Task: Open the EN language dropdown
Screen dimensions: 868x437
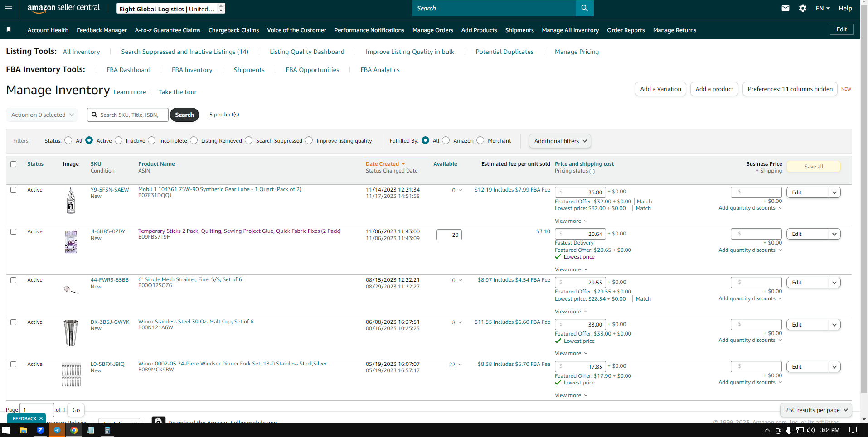Action: coord(823,8)
